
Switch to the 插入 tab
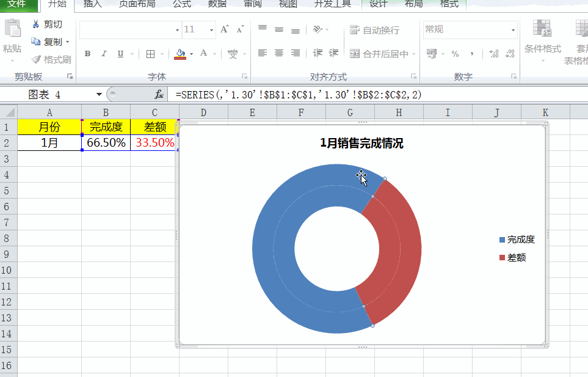92,4
